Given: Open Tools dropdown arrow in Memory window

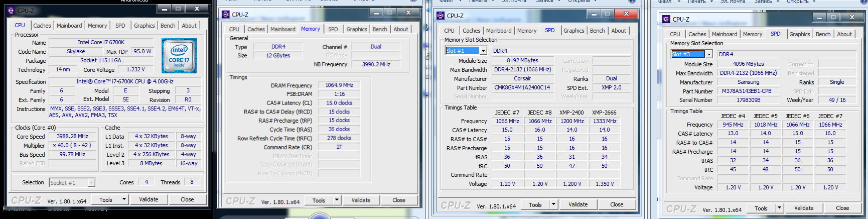Looking at the screenshot, I should [x=337, y=200].
